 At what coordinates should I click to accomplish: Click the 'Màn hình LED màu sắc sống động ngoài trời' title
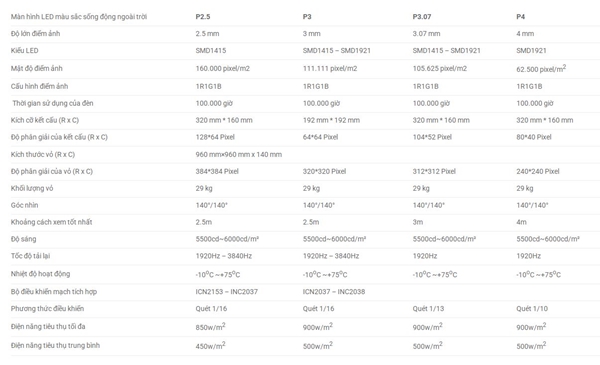pyautogui.click(x=79, y=17)
